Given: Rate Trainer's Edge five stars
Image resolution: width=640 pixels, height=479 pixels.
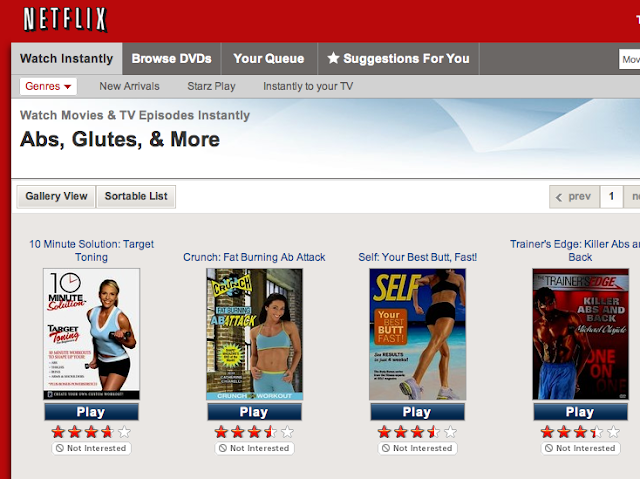Looking at the screenshot, I should 613,432.
